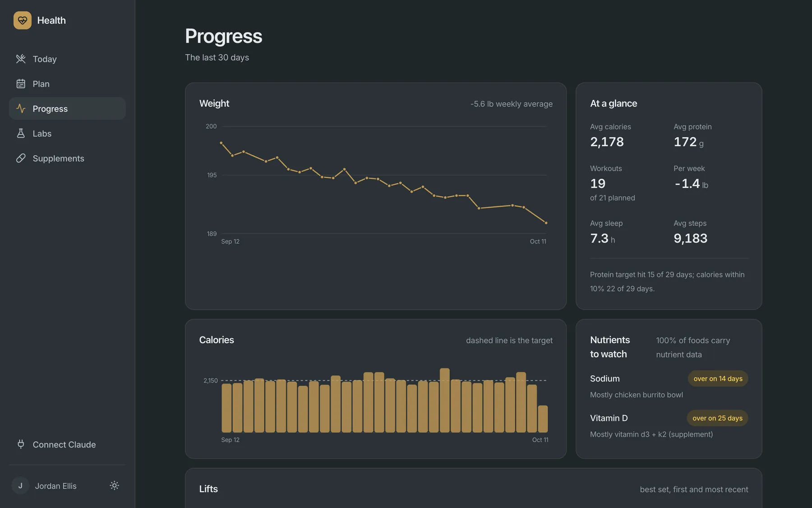Click the Supplements pill icon
The image size is (812, 508).
[x=21, y=158]
